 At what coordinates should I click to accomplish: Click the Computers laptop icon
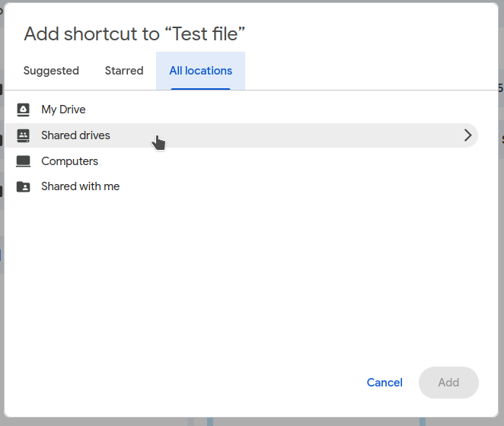24,161
